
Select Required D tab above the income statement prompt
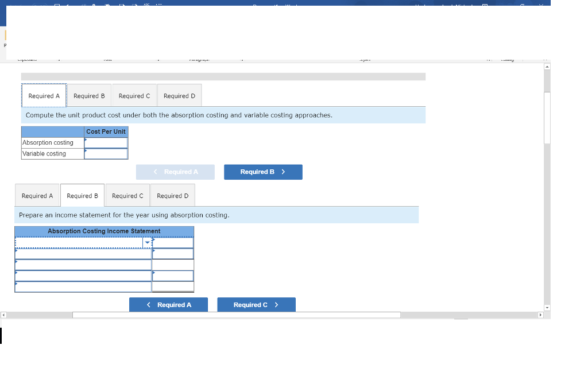click(172, 196)
